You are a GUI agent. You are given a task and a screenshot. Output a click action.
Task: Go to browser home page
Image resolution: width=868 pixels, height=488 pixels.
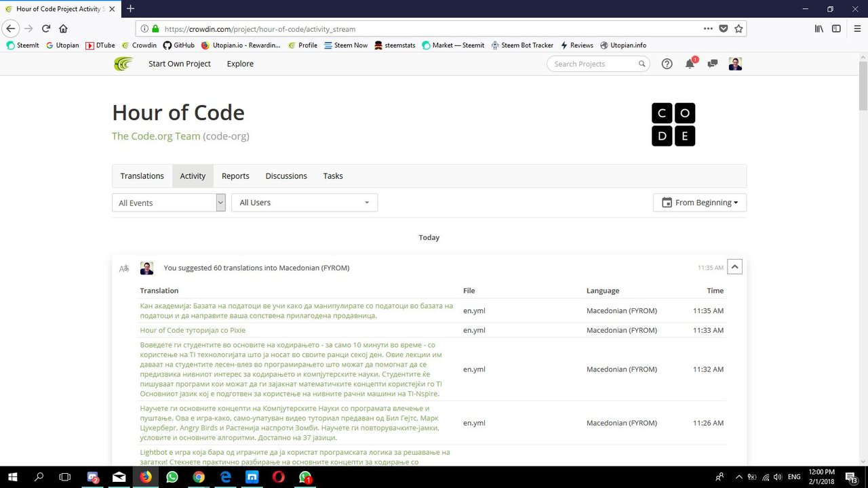click(63, 28)
